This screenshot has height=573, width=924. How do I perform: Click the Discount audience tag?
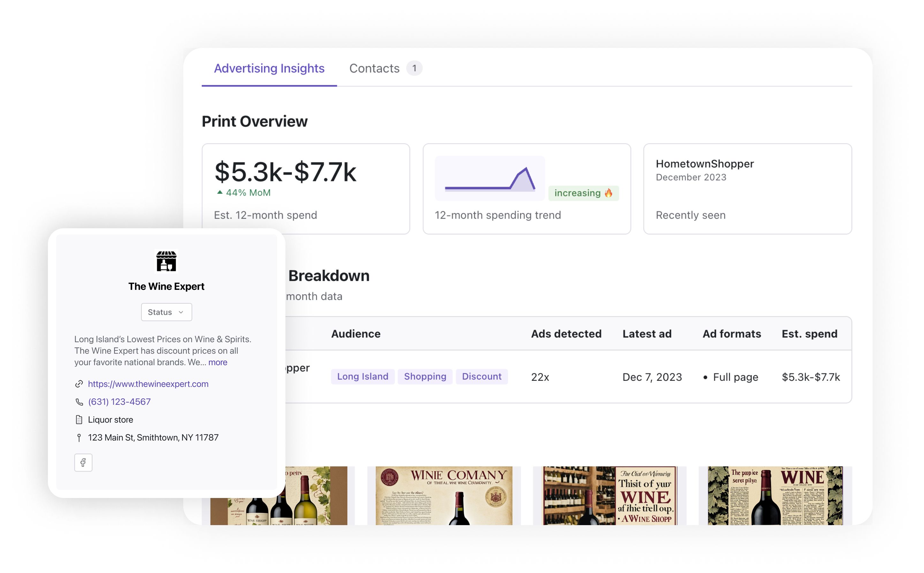(x=481, y=376)
